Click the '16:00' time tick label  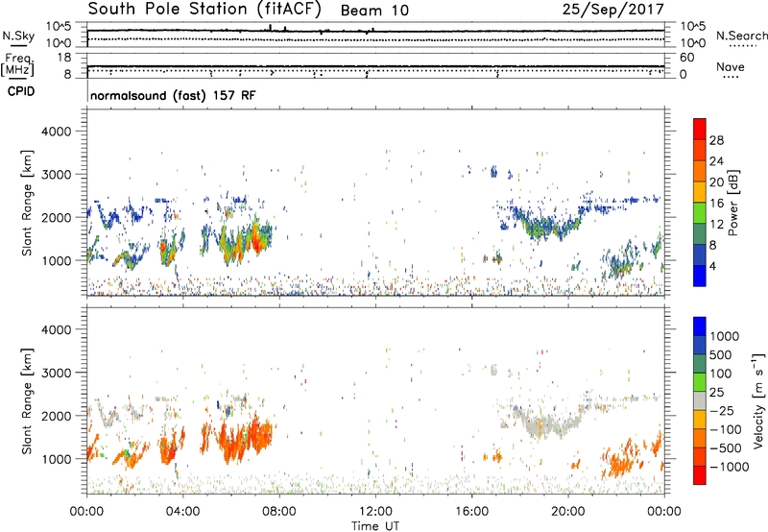[x=471, y=512]
